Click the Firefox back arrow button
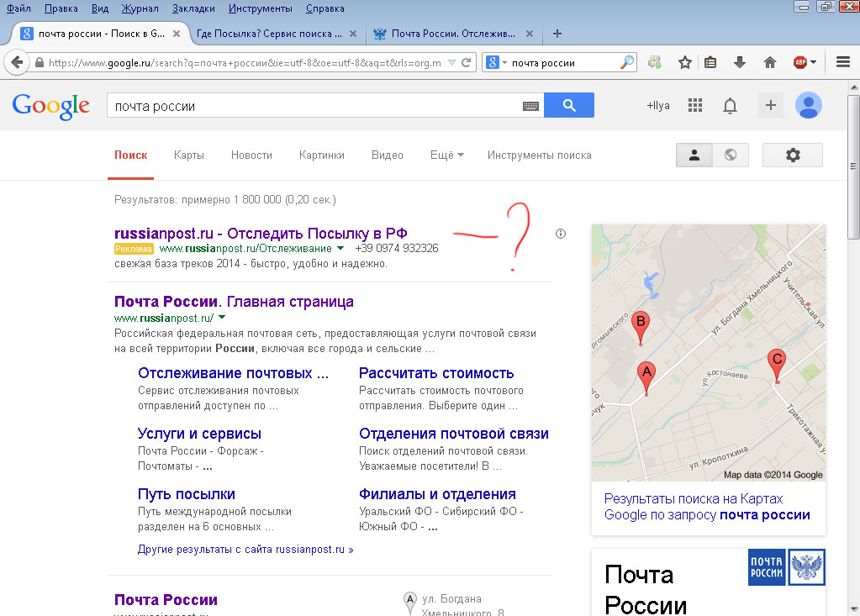 (x=17, y=62)
